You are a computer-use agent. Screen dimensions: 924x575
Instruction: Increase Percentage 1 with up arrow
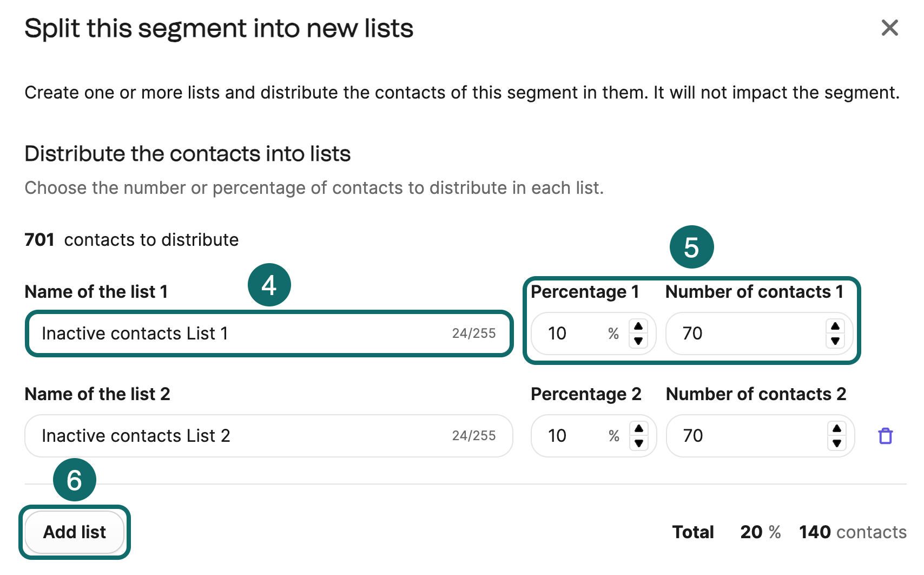(x=638, y=326)
